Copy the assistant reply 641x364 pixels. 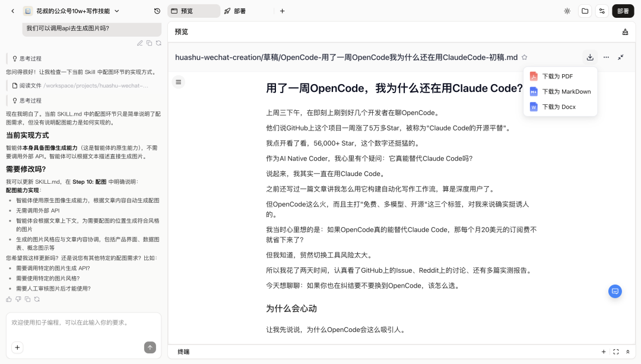(x=28, y=299)
